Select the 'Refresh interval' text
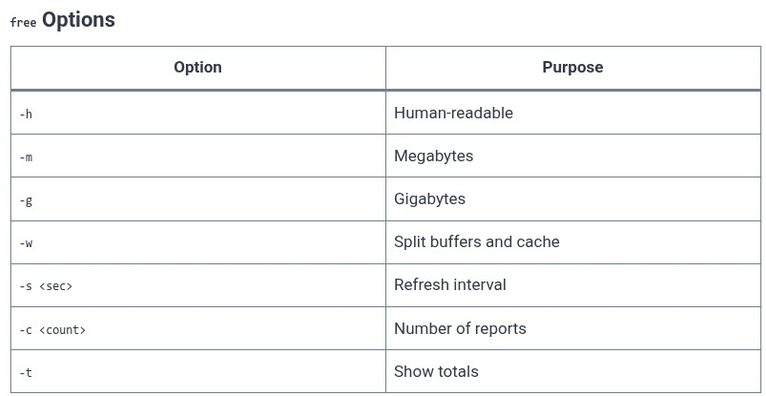This screenshot has width=766, height=396. pos(450,285)
